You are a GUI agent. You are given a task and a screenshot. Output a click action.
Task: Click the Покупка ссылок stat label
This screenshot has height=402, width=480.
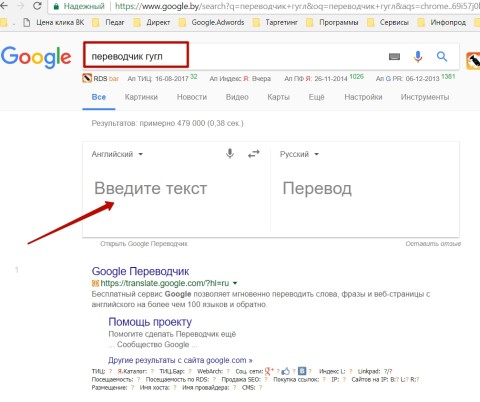(x=296, y=379)
